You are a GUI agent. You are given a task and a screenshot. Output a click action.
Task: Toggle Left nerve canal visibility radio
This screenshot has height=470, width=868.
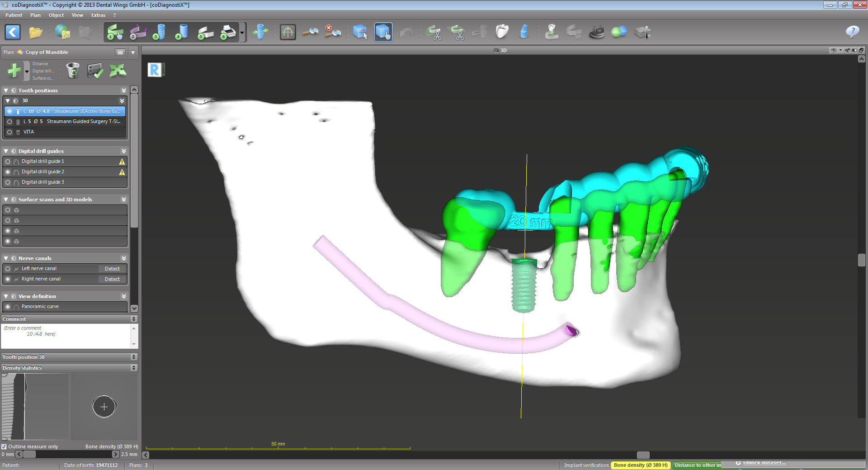(8, 269)
